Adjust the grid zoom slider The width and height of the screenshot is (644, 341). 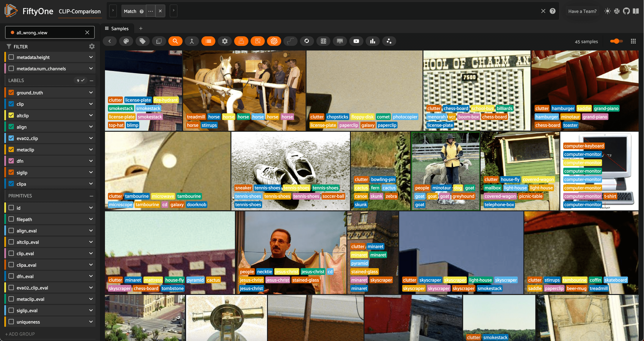pos(616,41)
